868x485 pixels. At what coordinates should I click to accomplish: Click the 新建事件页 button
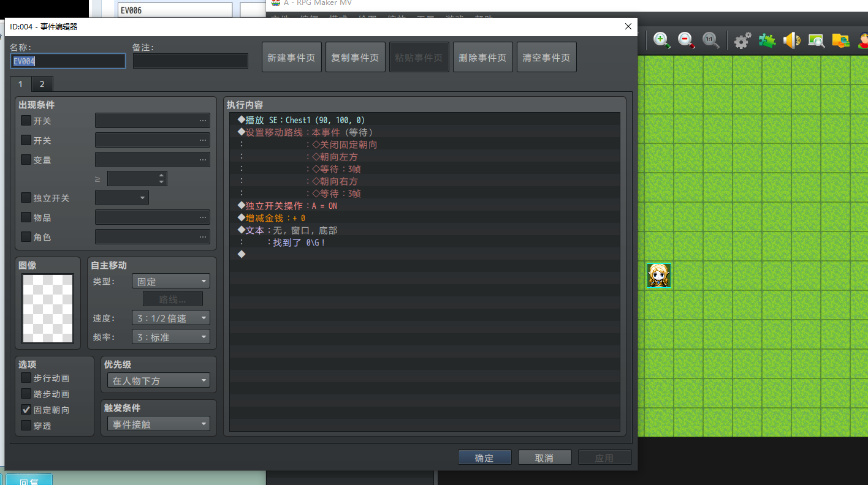pyautogui.click(x=292, y=57)
